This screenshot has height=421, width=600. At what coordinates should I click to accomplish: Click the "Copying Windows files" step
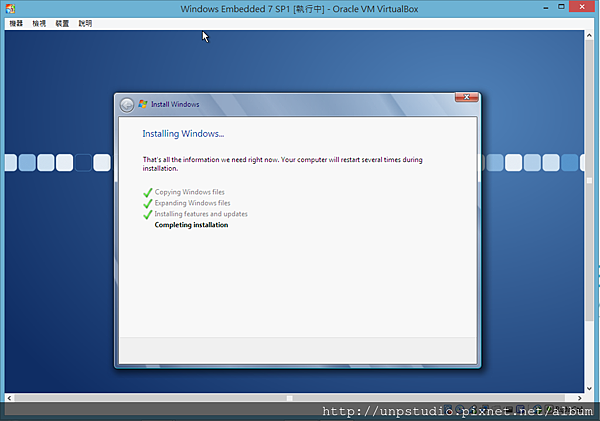pos(189,192)
